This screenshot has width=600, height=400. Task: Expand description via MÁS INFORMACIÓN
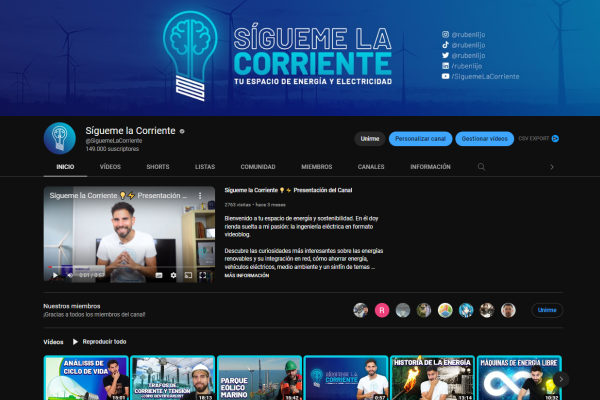(x=247, y=276)
